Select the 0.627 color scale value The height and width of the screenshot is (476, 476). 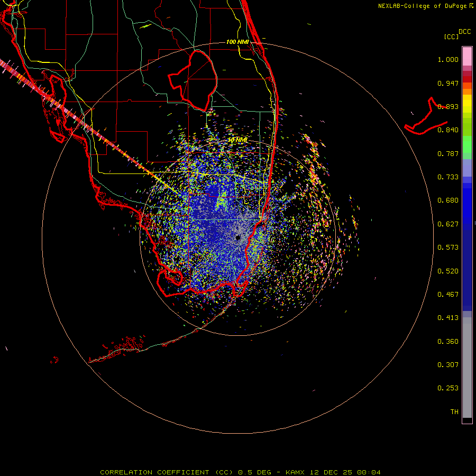click(x=448, y=224)
